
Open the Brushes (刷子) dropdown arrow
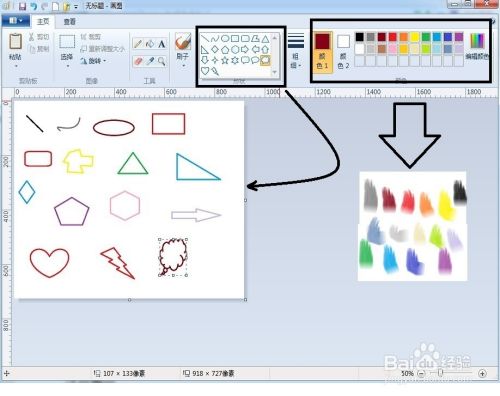pyautogui.click(x=183, y=66)
